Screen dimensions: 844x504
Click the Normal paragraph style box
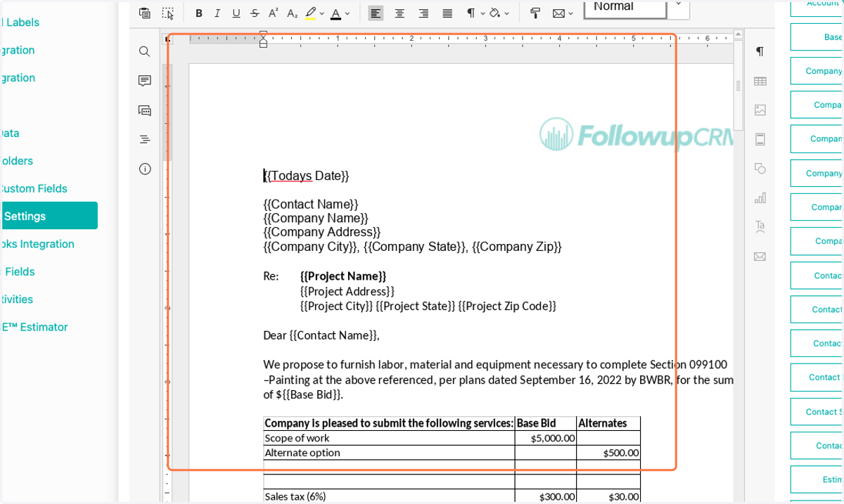click(625, 8)
